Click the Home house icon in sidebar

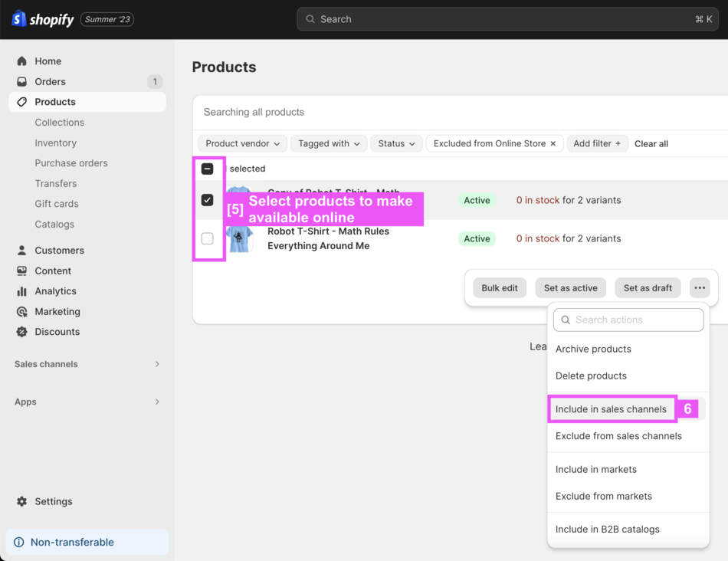tap(21, 61)
